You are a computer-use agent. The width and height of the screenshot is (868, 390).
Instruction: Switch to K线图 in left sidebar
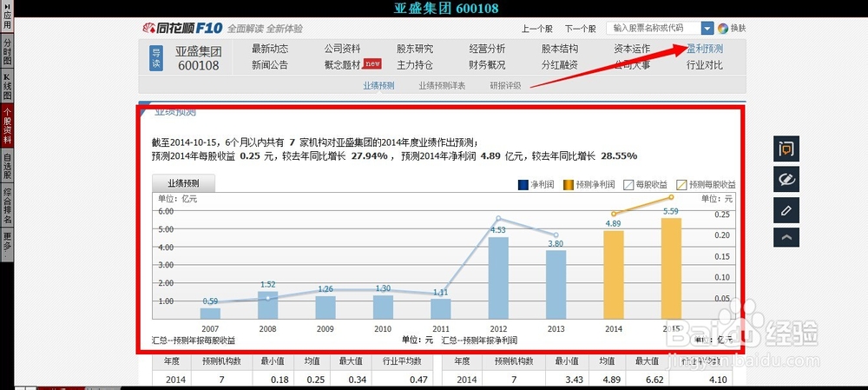coord(7,86)
